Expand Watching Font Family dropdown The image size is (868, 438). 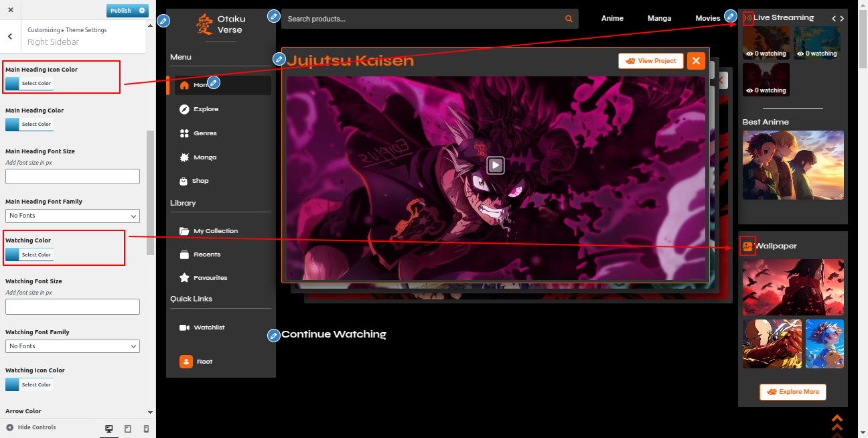click(72, 346)
